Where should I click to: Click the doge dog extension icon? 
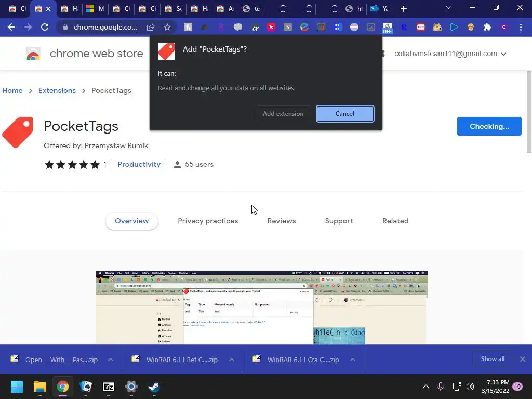[437, 27]
